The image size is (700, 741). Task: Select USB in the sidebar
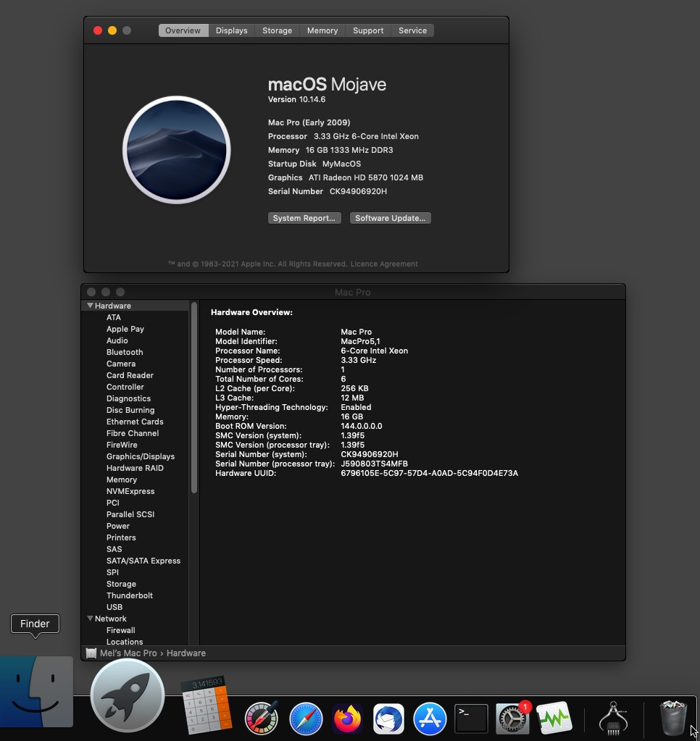tap(114, 607)
